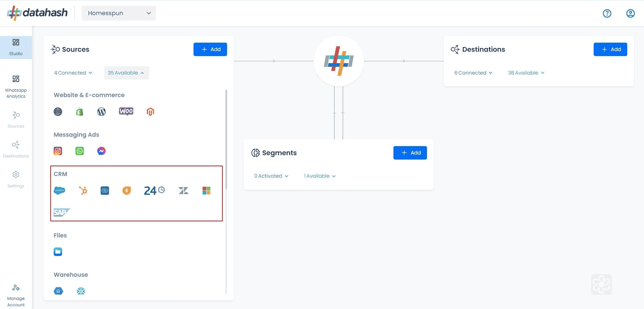Screen dimensions: 644x309
Task: Expand 0 Activated segments list
Action: click(271, 176)
